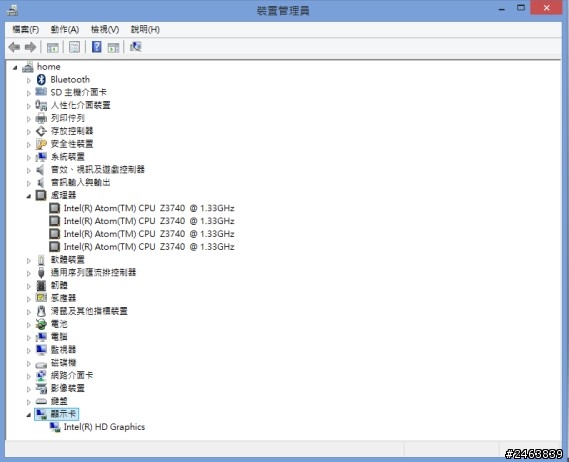This screenshot has height=462, width=569.
Task: Select the 電腦 category label
Action: click(59, 337)
